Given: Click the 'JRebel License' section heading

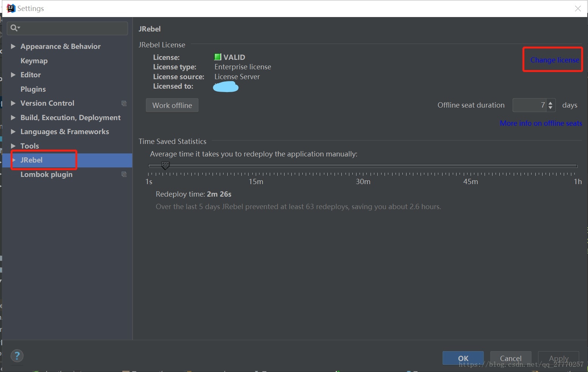Looking at the screenshot, I should pyautogui.click(x=162, y=45).
